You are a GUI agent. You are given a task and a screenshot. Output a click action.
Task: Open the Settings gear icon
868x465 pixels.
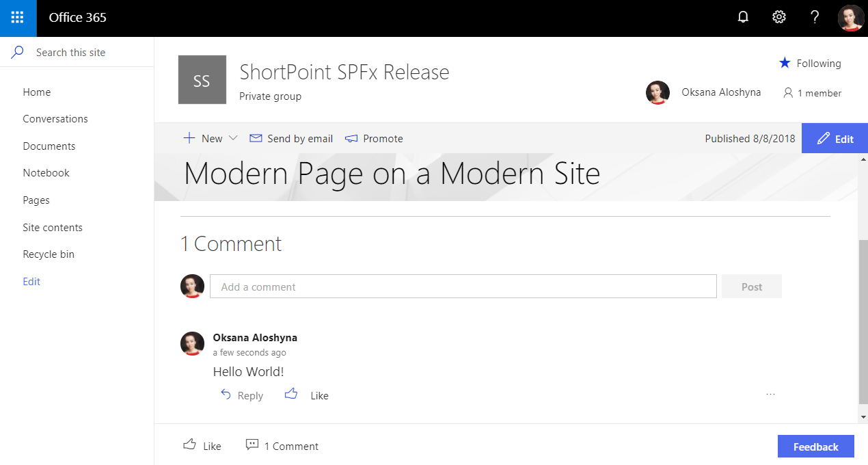point(778,17)
